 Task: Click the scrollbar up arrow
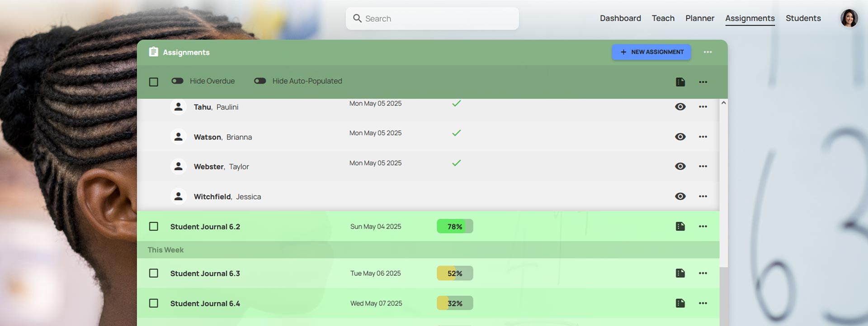[724, 103]
